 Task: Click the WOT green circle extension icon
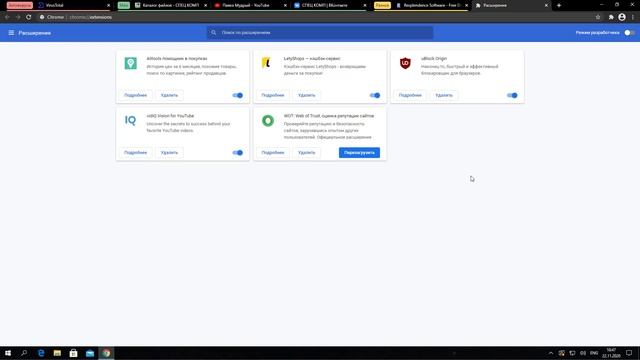click(x=268, y=120)
